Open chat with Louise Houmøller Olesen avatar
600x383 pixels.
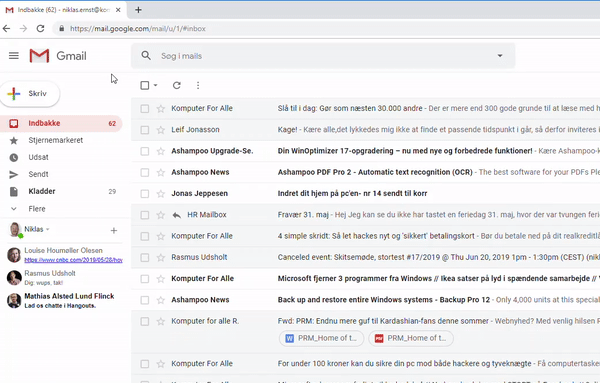pyautogui.click(x=14, y=255)
